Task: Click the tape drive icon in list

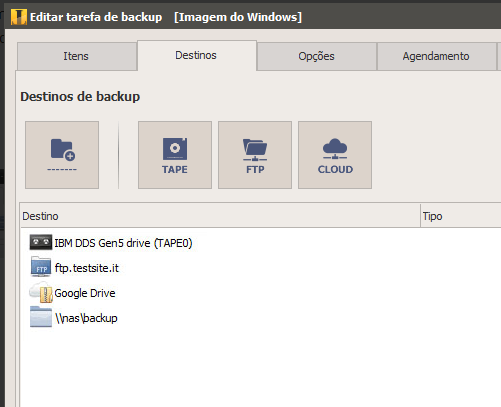Action: (41, 242)
